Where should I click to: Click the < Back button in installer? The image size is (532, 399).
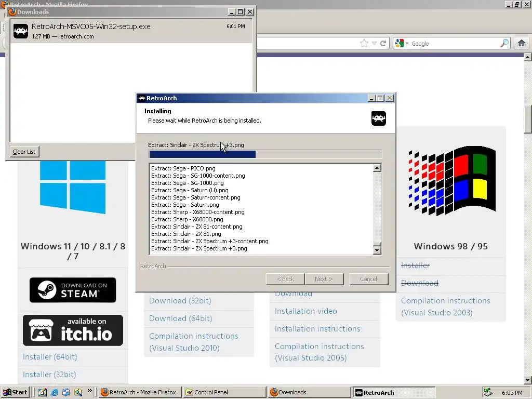tap(285, 279)
